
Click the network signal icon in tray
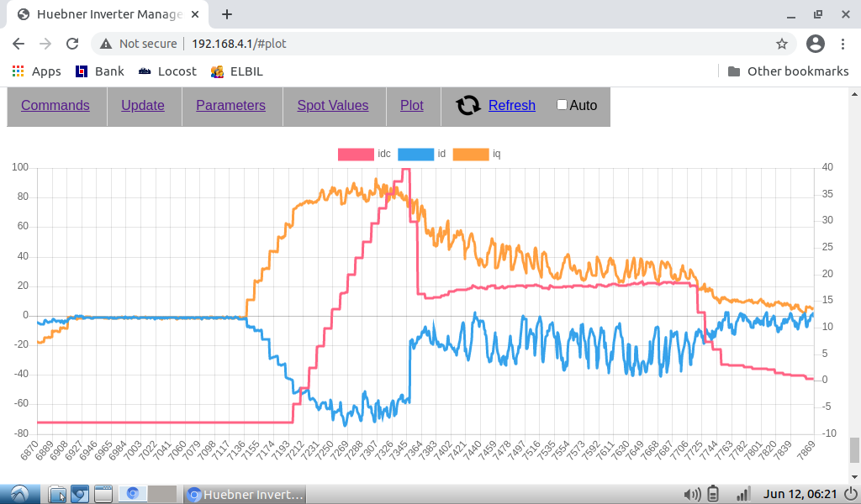point(742,494)
